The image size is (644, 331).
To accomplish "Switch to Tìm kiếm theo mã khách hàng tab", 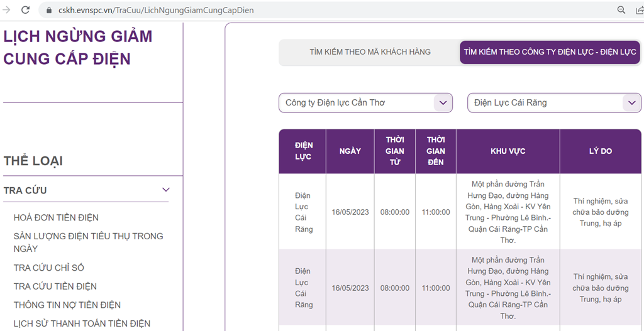I will coord(370,52).
